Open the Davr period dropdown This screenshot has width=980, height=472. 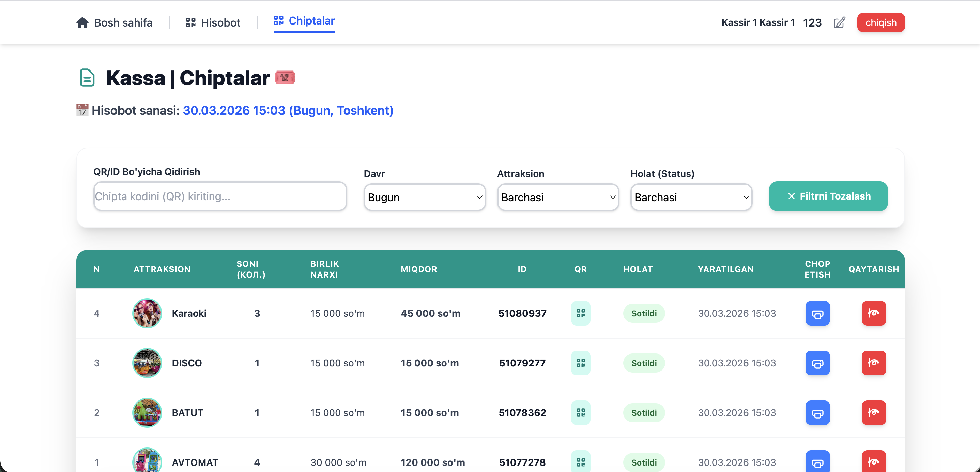[x=424, y=197]
